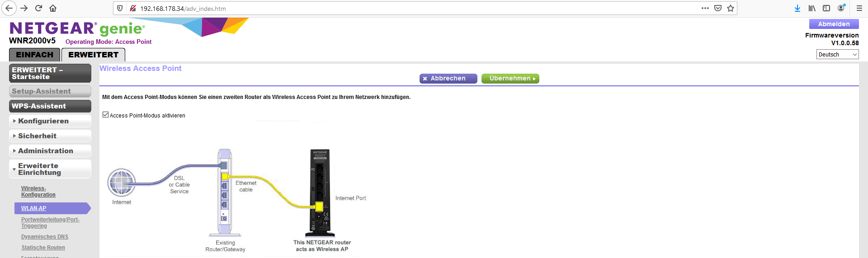868x258 pixels.
Task: Open the WPS-Assistent menu item
Action: pos(50,106)
